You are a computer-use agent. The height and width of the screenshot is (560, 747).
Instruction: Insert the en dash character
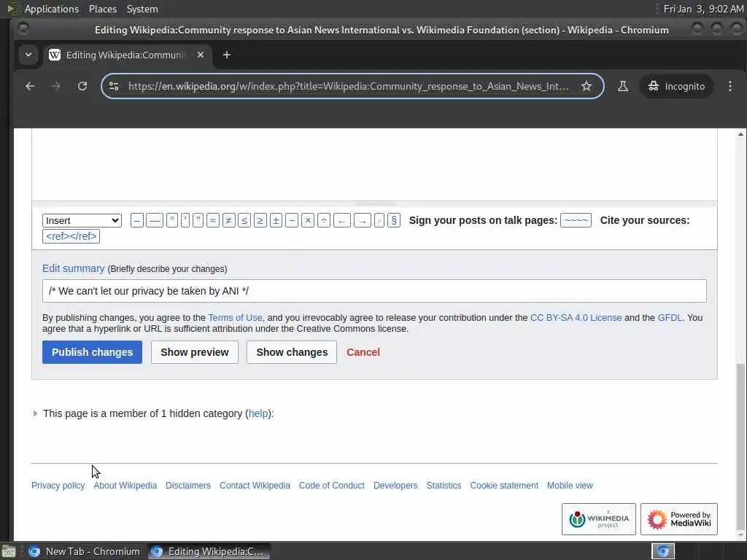pos(136,220)
